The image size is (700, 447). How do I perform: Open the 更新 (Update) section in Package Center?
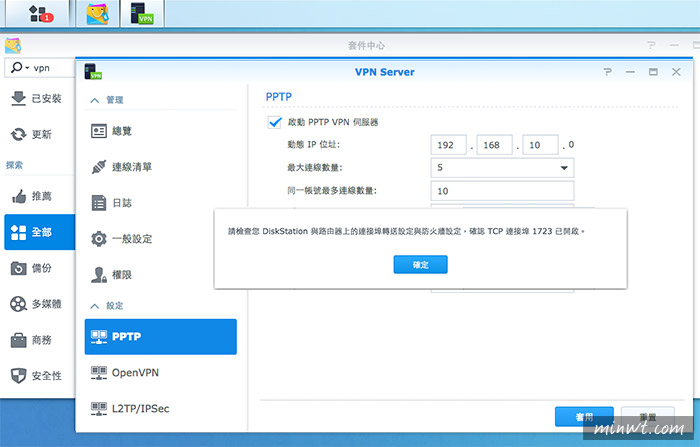point(39,134)
